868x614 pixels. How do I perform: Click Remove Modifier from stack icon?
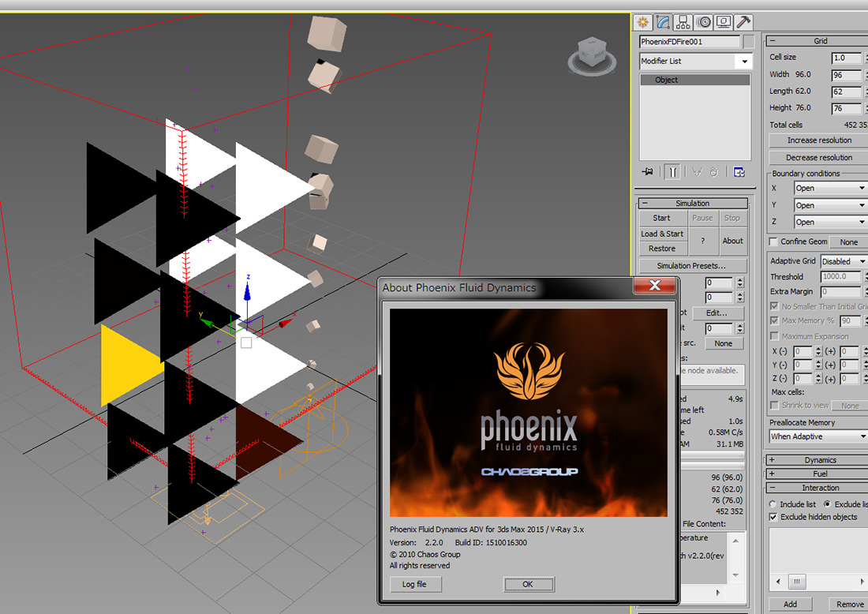point(713,172)
